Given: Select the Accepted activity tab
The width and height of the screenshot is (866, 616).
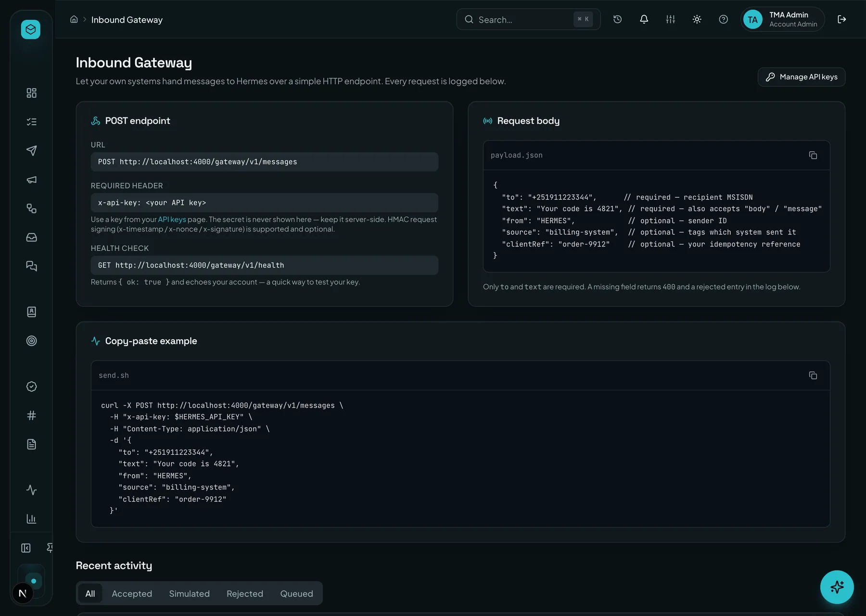Looking at the screenshot, I should click(x=132, y=594).
